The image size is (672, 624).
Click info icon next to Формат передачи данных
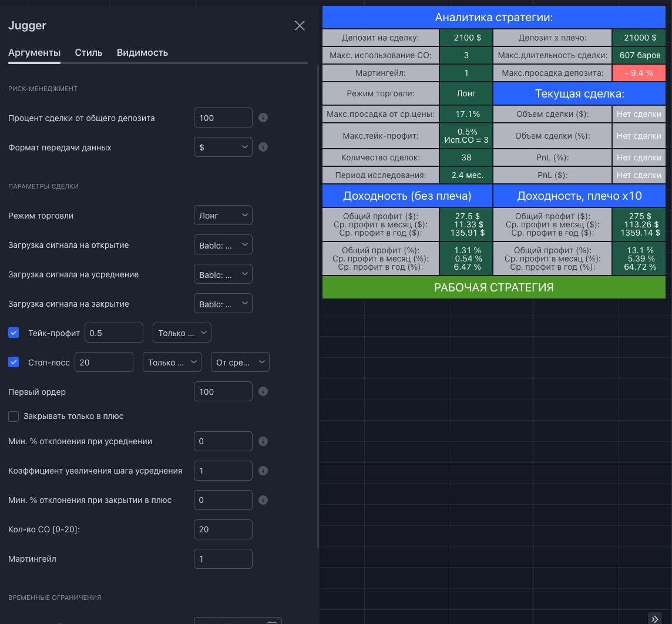(x=263, y=147)
